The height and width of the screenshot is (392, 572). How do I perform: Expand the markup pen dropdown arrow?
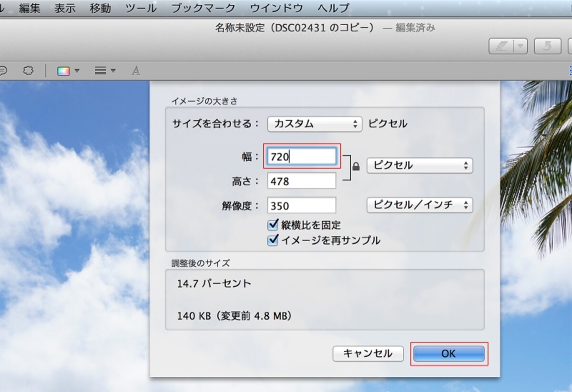(520, 46)
